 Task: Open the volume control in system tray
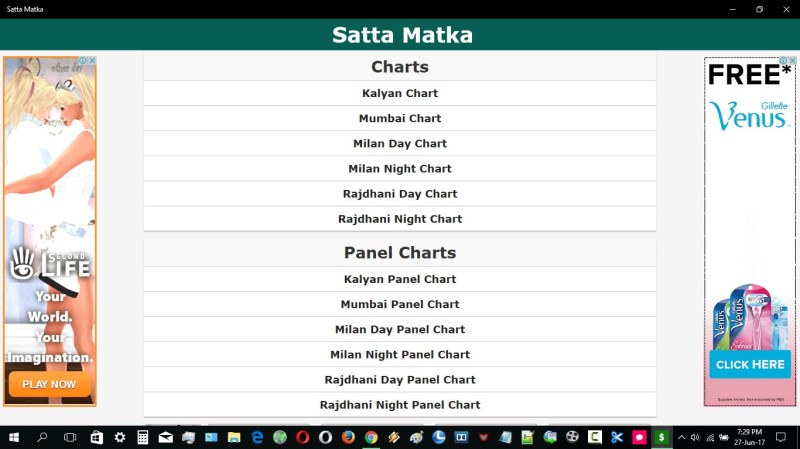tap(695, 437)
